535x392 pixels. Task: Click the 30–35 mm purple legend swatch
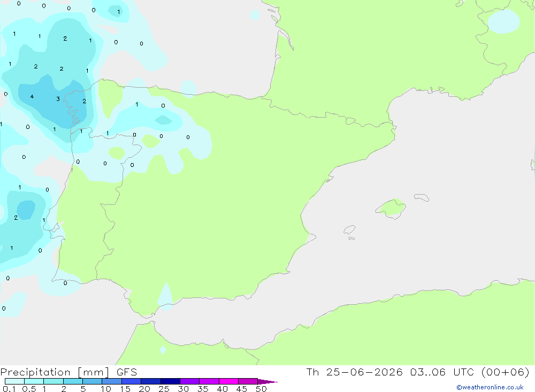point(190,381)
